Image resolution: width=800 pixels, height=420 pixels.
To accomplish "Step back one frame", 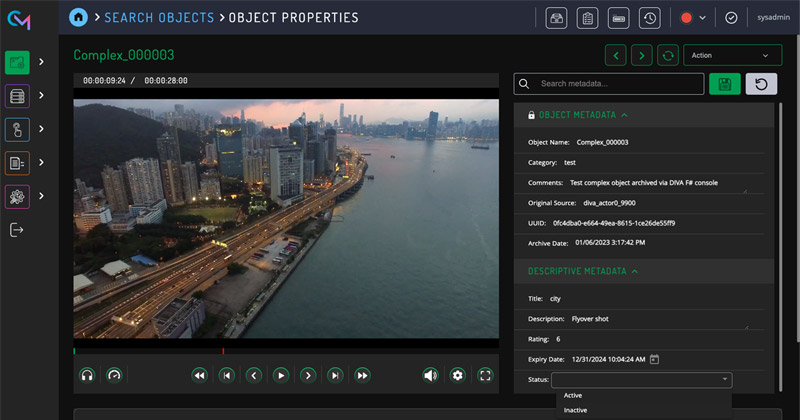I will coord(254,376).
